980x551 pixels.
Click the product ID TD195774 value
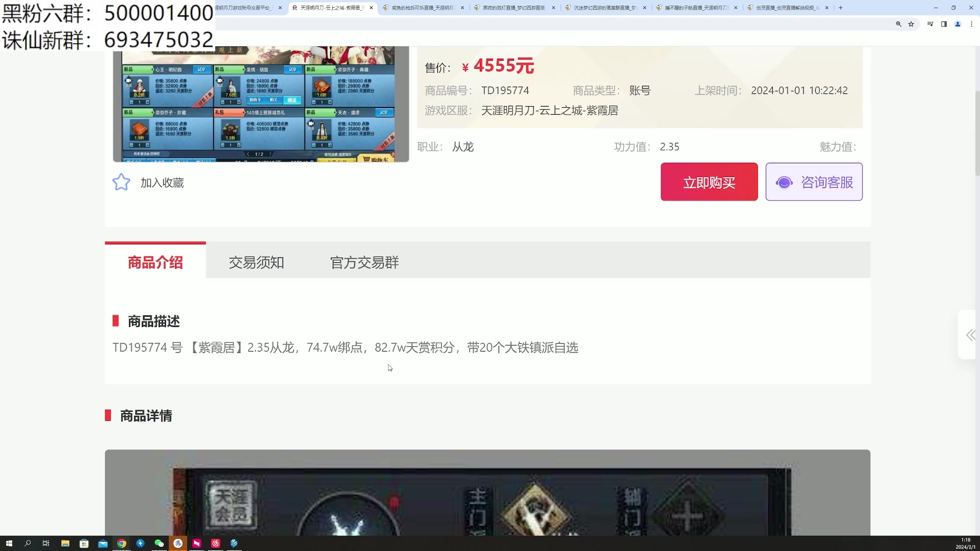[x=505, y=90]
